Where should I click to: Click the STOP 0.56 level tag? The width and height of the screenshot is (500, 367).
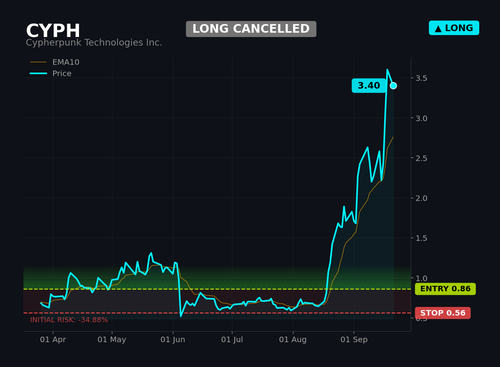[x=443, y=313]
